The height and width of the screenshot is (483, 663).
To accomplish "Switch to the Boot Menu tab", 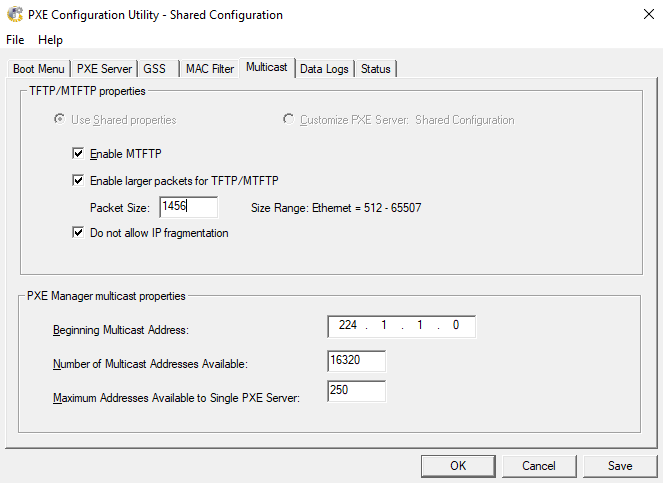I will click(39, 69).
